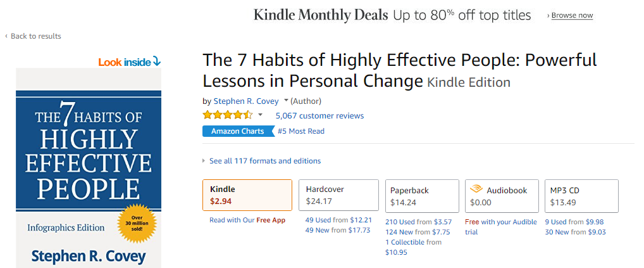The image size is (644, 268).
Task: Click the Amazon Charts badge
Action: [x=237, y=131]
